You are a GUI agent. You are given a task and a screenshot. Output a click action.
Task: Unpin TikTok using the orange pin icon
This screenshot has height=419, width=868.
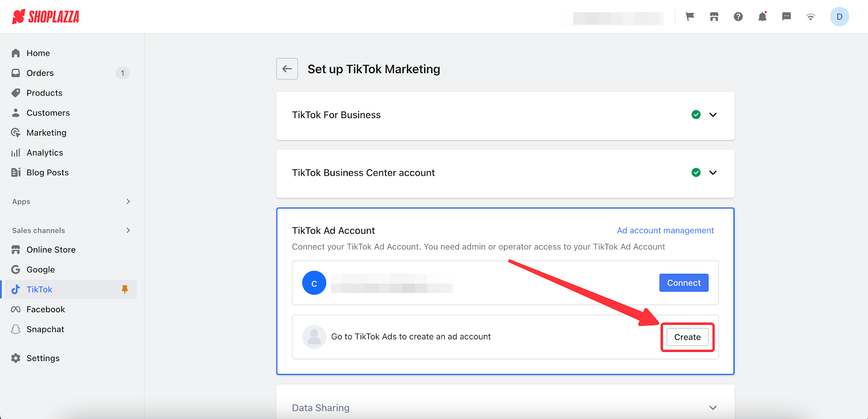click(x=125, y=289)
